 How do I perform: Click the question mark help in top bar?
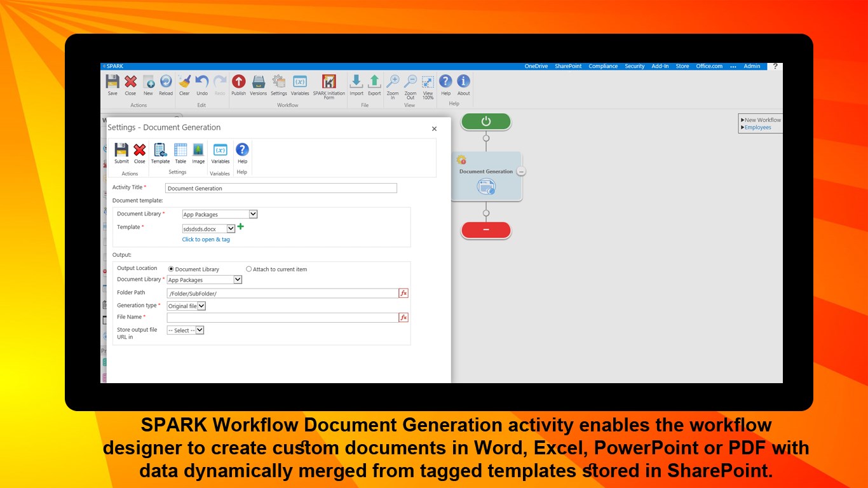click(x=775, y=66)
